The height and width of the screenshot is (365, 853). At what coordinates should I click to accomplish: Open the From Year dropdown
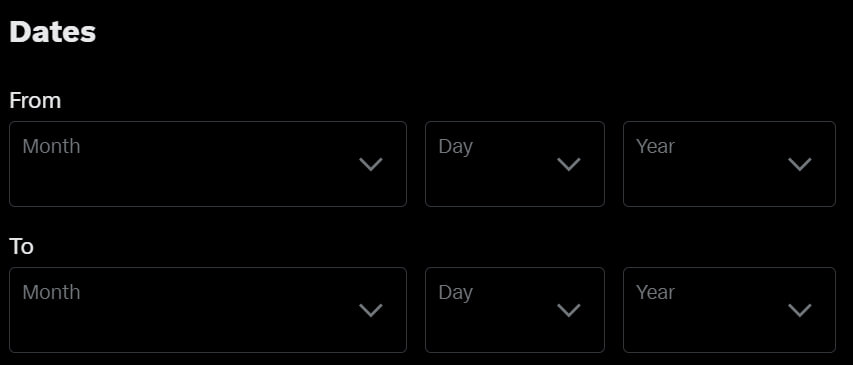[729, 164]
